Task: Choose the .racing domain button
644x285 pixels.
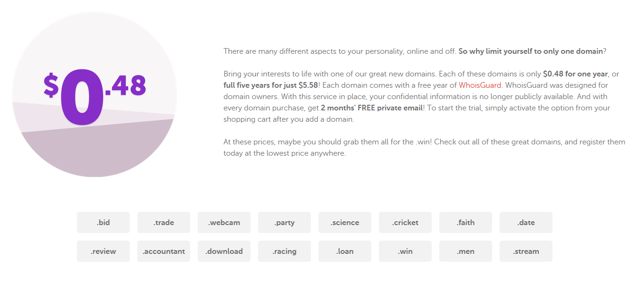Action: coord(284,251)
